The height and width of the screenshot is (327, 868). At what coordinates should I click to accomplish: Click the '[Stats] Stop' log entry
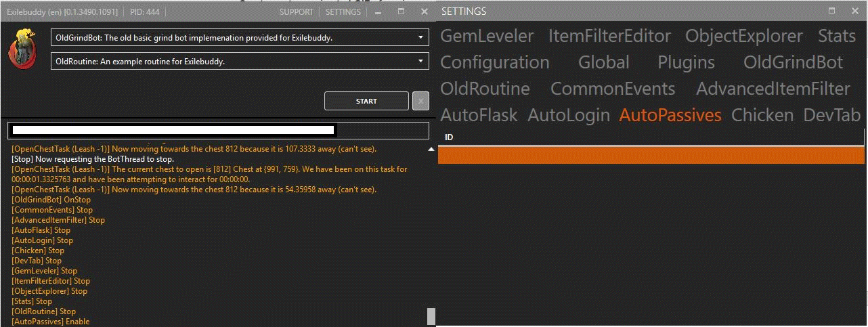(32, 301)
